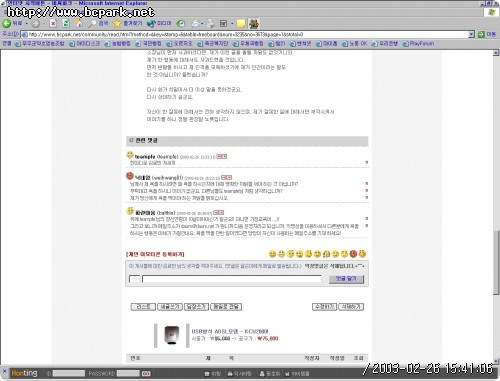Screen dimensions: 500x381
Task: Click the 수정하기 edit button
Action: point(324,307)
